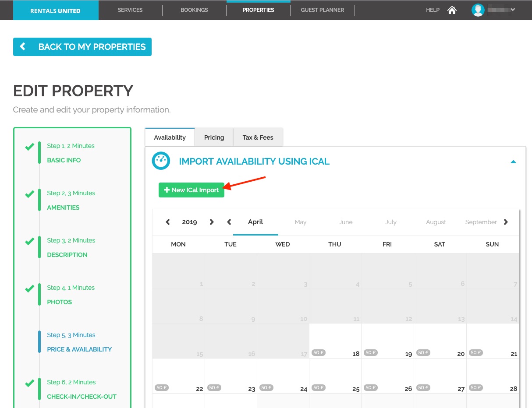The height and width of the screenshot is (408, 532).
Task: Click the 50 £ price tag on April 18
Action: 319,352
